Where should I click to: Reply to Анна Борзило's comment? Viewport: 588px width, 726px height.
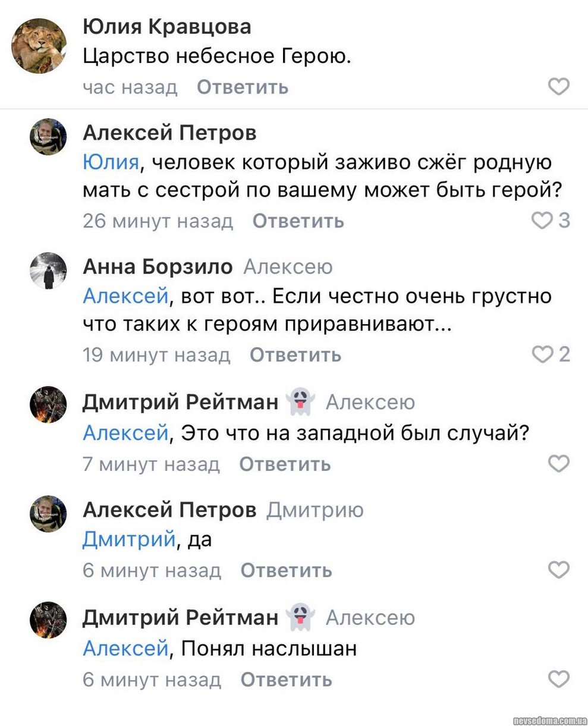295,355
